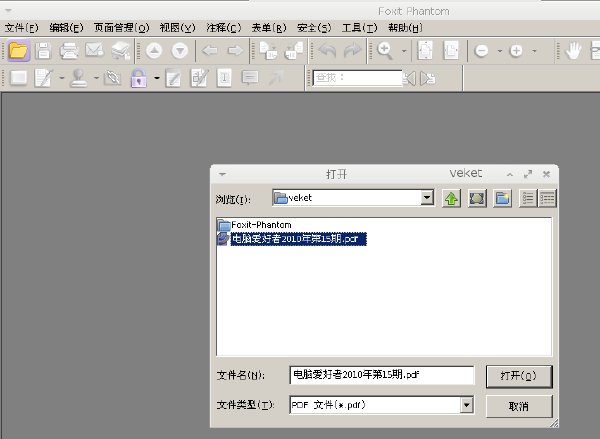Click the blank rectangle icon on second toolbar
The height and width of the screenshot is (439, 600).
pyautogui.click(x=18, y=78)
